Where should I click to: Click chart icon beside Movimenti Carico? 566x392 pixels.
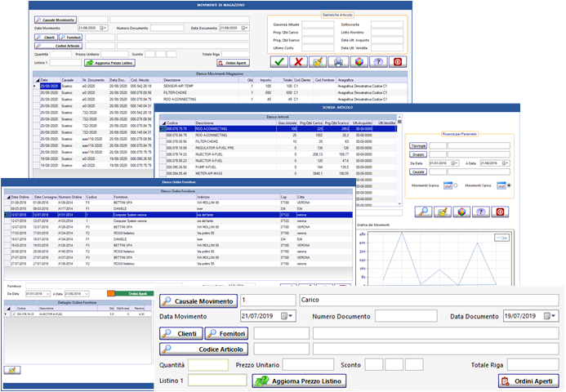[501, 185]
